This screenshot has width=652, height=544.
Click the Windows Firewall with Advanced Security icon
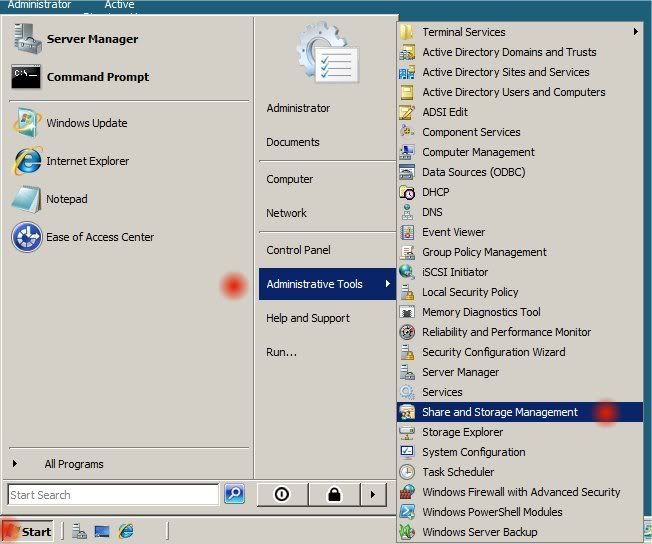(x=407, y=492)
